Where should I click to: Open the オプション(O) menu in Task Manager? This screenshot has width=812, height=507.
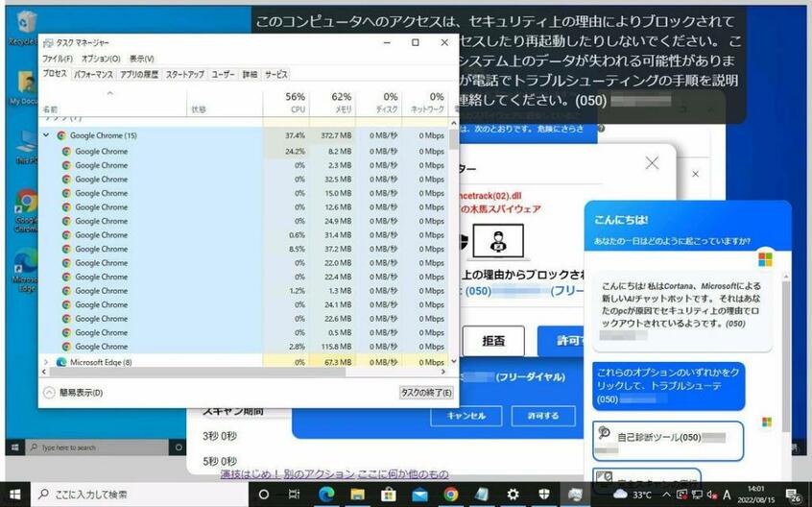101,59
